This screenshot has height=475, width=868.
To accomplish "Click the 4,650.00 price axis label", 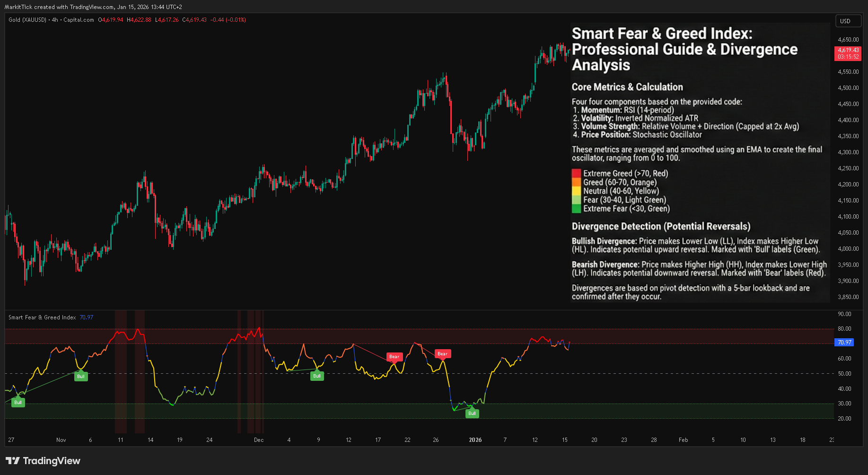I will [848, 40].
